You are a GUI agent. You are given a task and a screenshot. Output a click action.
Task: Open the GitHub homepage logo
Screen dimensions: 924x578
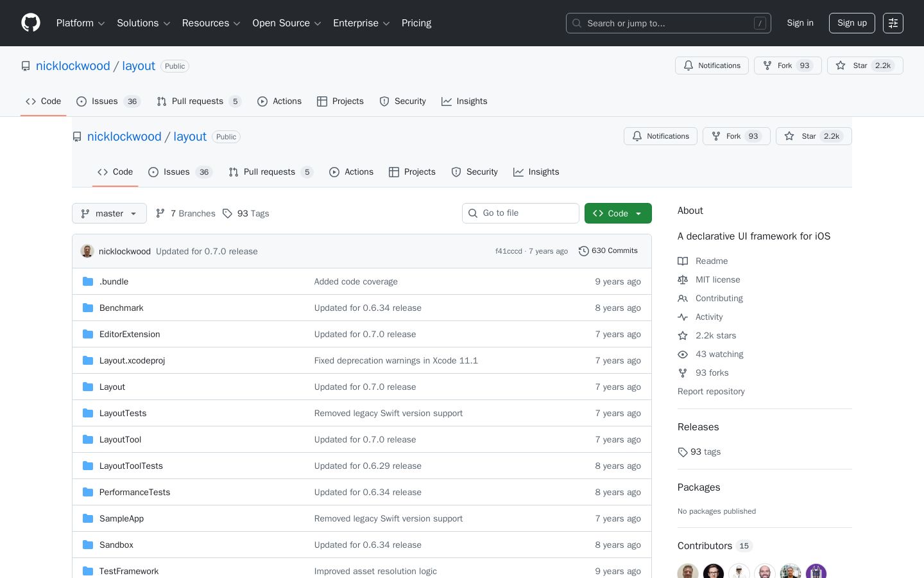click(x=31, y=23)
